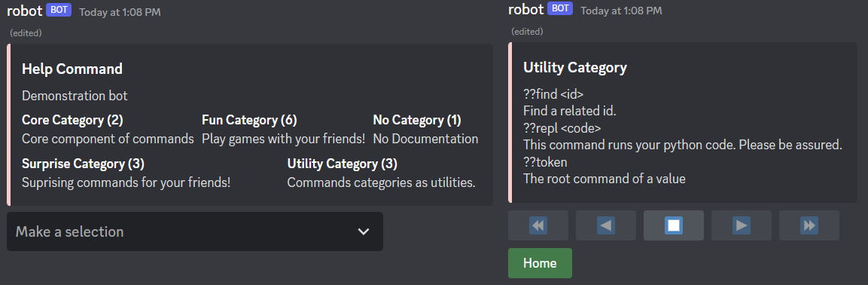Click The root command of a value text
Image resolution: width=868 pixels, height=285 pixels.
click(x=605, y=179)
